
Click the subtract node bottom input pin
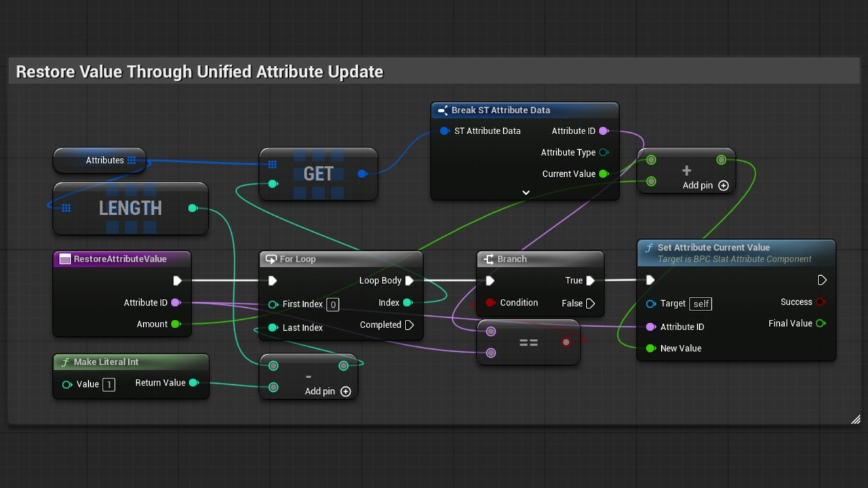pyautogui.click(x=273, y=387)
